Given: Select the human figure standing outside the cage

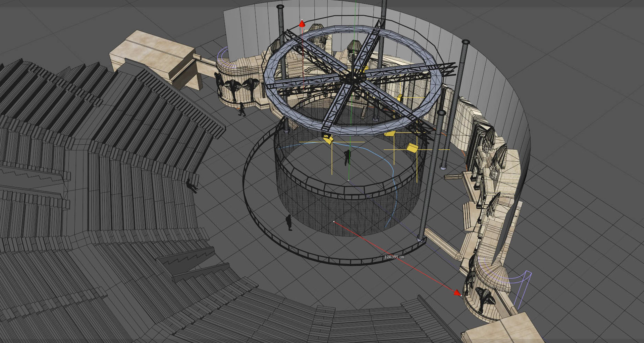Looking at the screenshot, I should coord(289,223).
